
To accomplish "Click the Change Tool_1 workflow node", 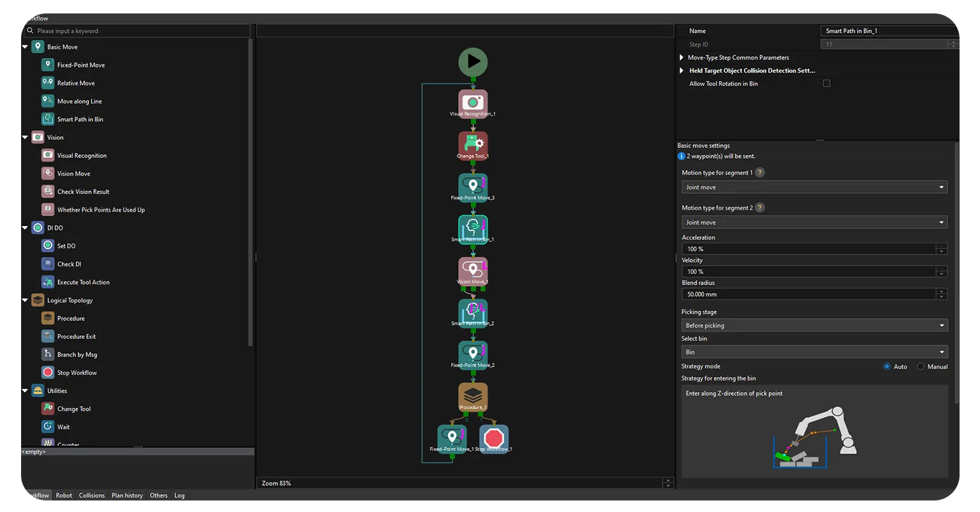I will pyautogui.click(x=473, y=145).
